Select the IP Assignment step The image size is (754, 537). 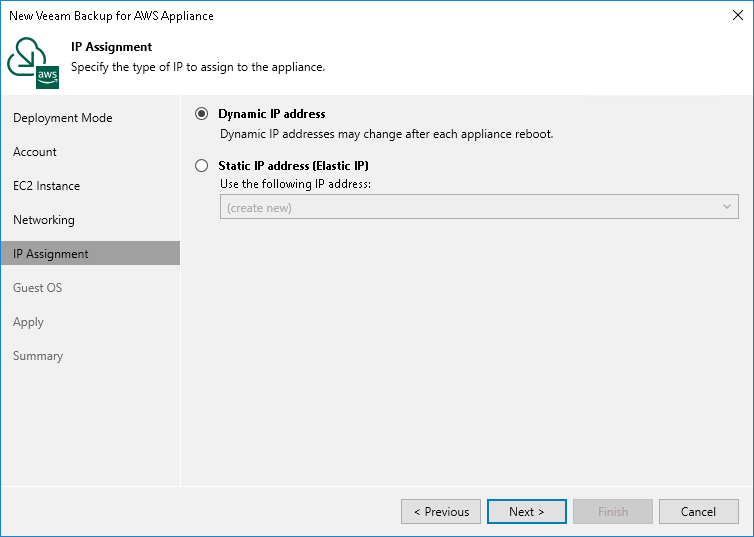coord(51,254)
